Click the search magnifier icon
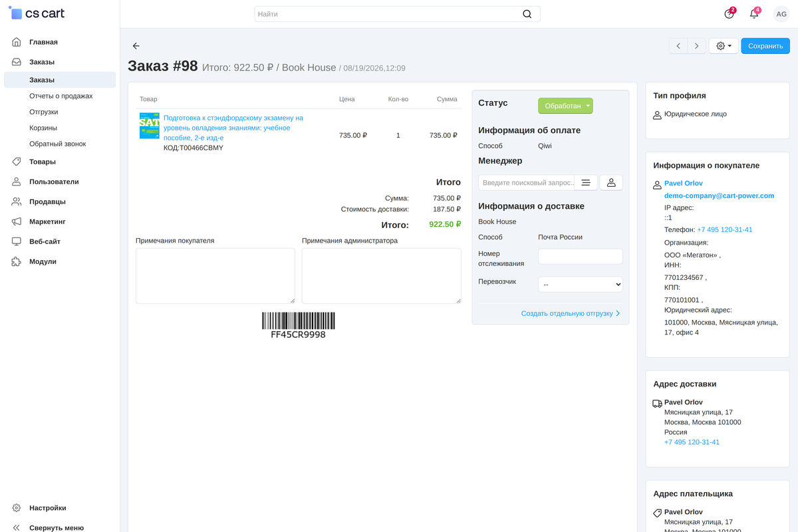The image size is (798, 532). coord(527,14)
